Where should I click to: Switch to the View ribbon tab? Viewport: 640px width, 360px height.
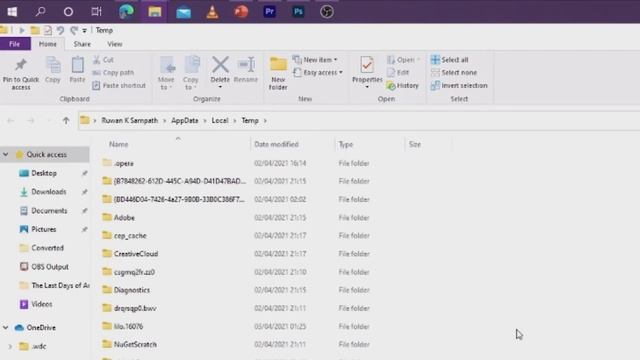pos(115,44)
